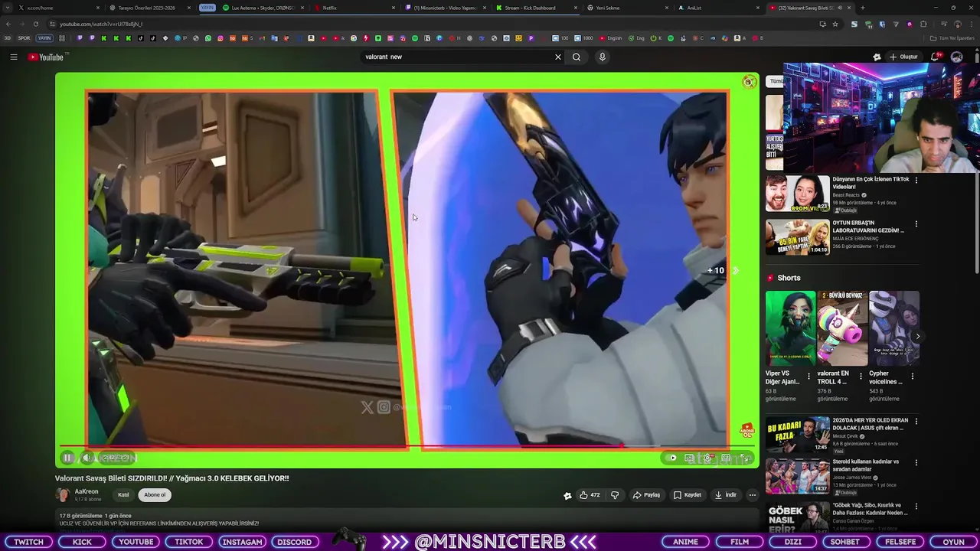Click channel watermark icon at video corner

[746, 431]
